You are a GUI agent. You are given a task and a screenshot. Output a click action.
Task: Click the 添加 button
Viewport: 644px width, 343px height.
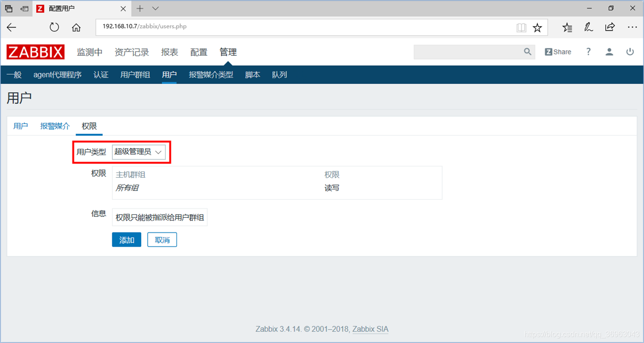click(x=127, y=240)
